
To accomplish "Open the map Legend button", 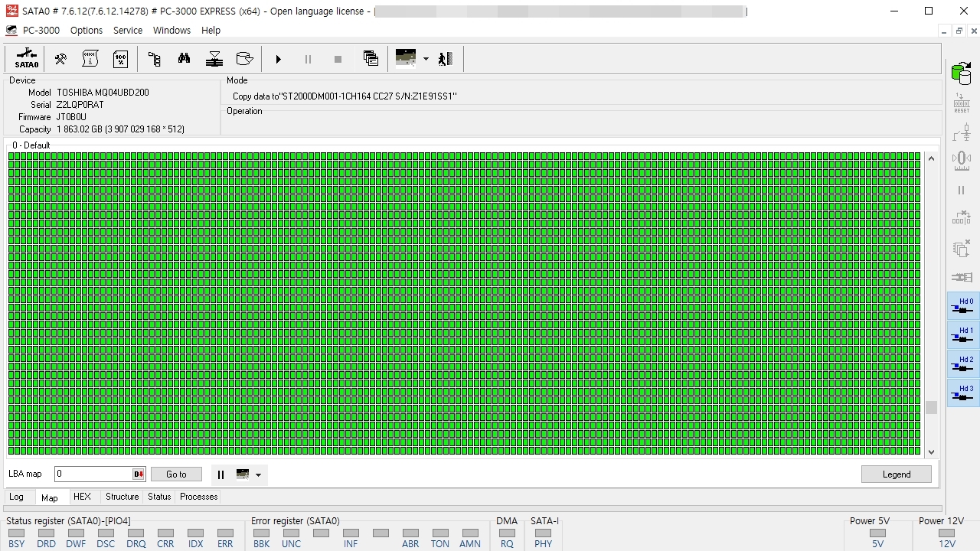I will [x=897, y=474].
